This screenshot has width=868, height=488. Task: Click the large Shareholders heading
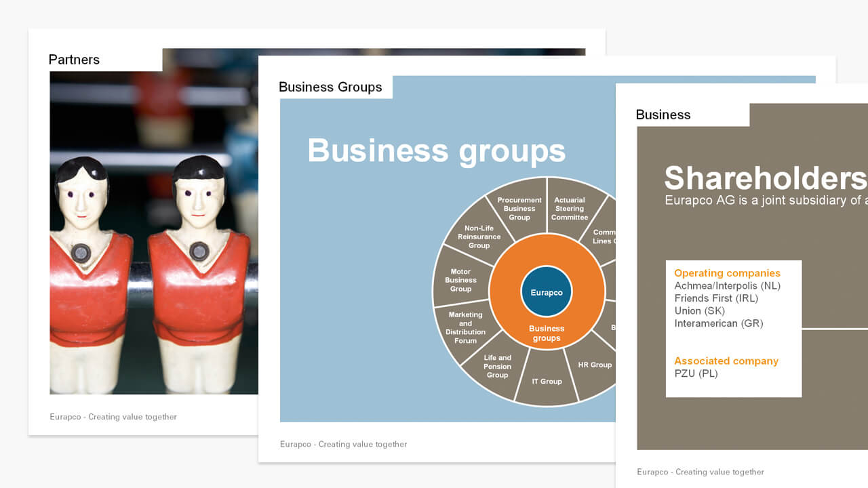(x=765, y=178)
